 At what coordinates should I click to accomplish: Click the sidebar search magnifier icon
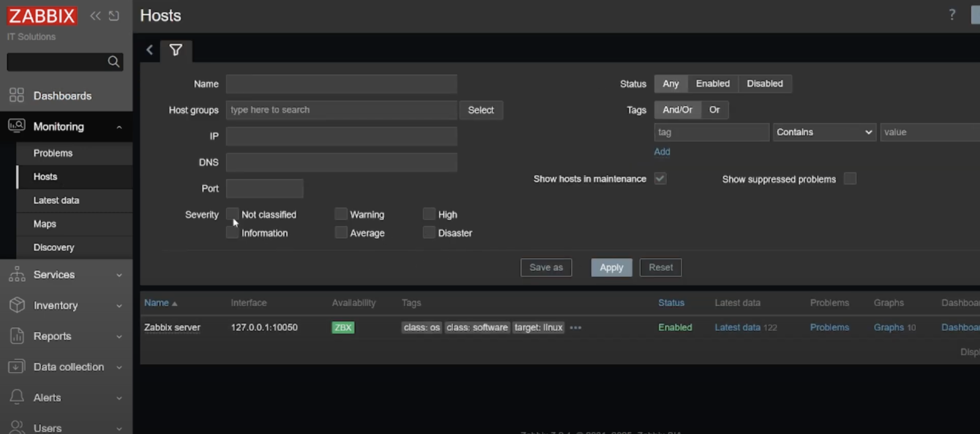point(113,61)
